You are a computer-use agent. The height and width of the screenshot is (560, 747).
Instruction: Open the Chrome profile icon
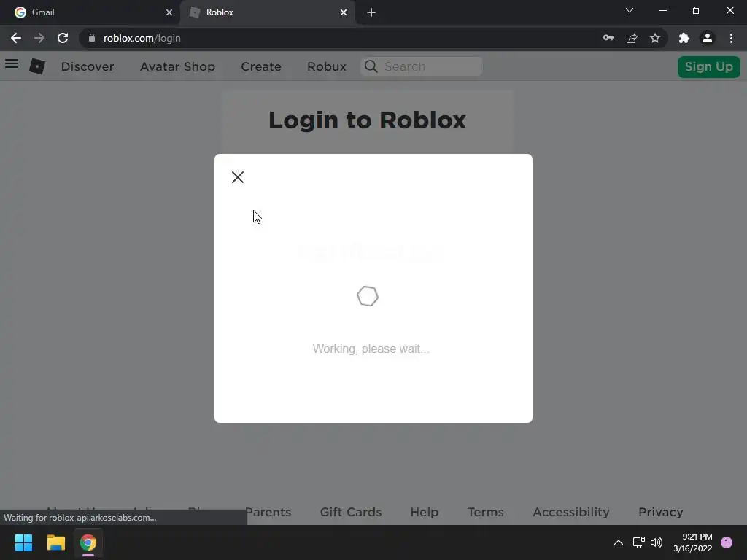tap(708, 38)
